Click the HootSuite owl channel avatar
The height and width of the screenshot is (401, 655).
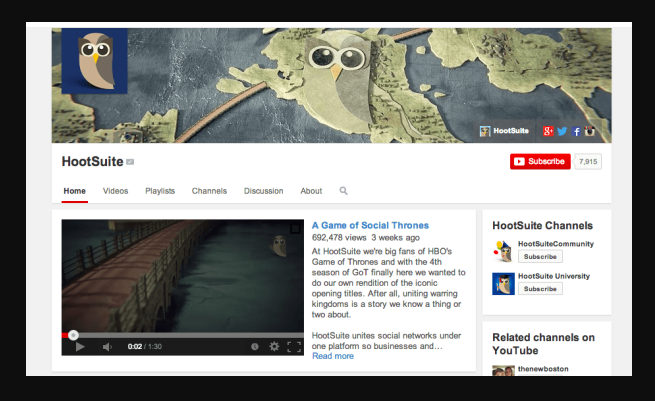(x=95, y=61)
